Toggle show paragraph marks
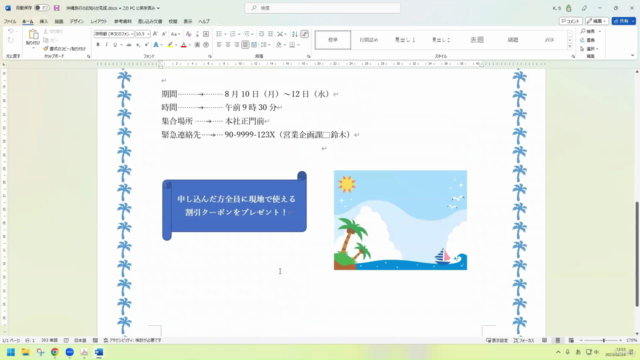The image size is (640, 360). (304, 34)
